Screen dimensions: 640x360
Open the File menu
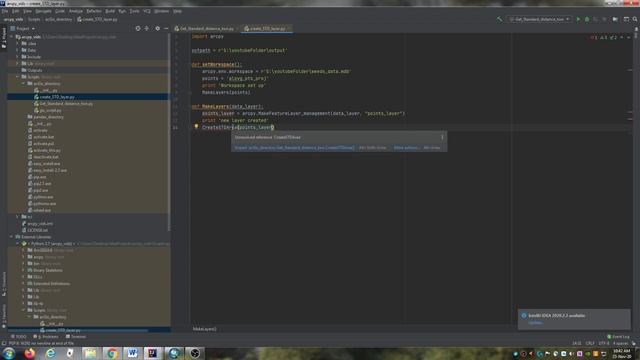point(4,11)
